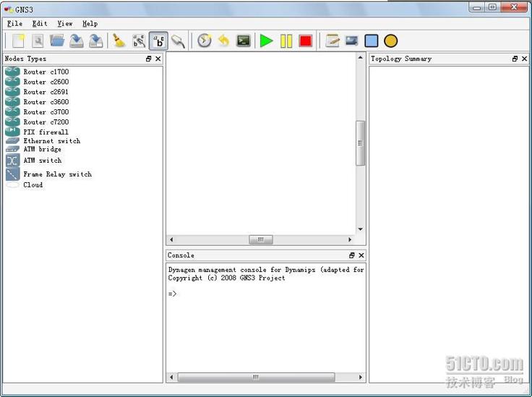532x397 pixels.
Task: Stop all devices with red stop button
Action: (x=306, y=41)
